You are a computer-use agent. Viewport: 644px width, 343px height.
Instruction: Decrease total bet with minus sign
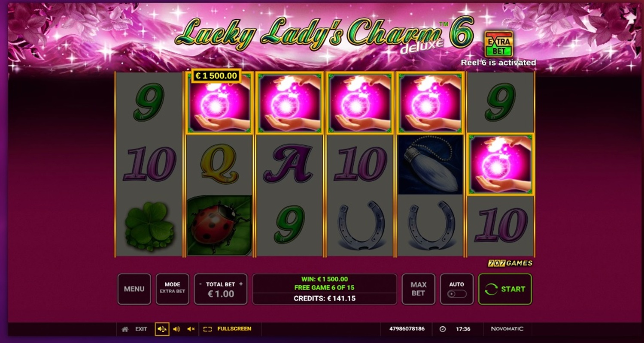tap(200, 284)
